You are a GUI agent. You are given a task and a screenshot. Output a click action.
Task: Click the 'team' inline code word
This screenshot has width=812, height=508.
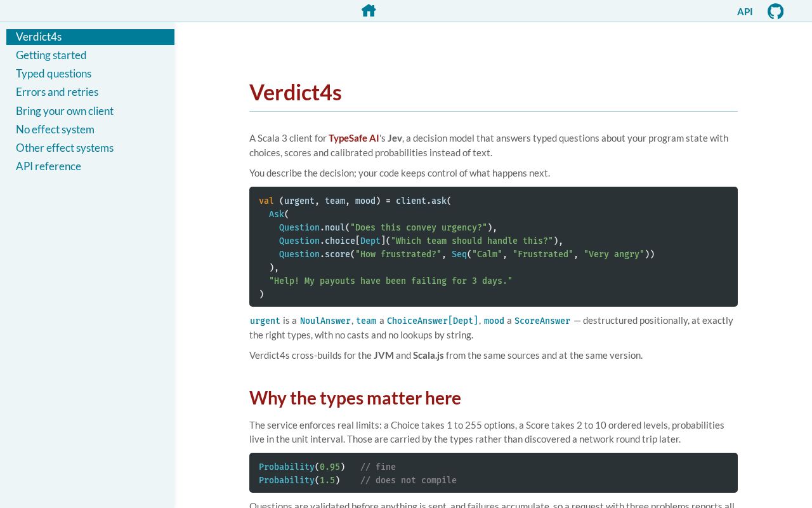366,321
